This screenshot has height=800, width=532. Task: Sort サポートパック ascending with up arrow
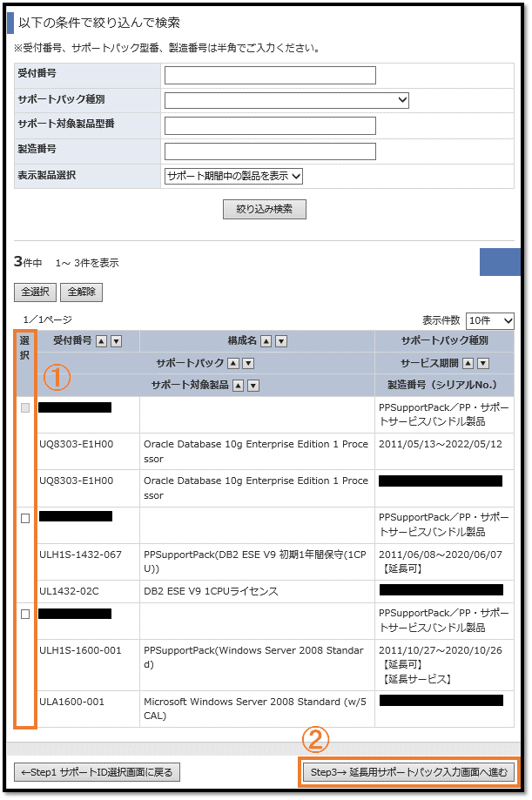(233, 363)
